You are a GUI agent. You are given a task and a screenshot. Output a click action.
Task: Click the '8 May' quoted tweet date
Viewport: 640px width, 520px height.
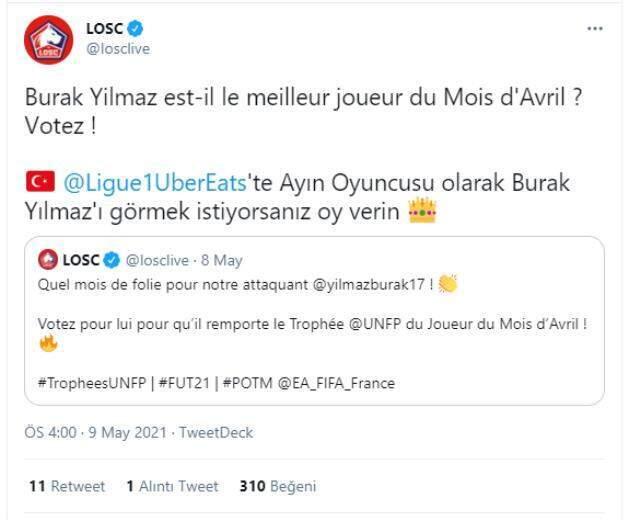click(x=222, y=260)
